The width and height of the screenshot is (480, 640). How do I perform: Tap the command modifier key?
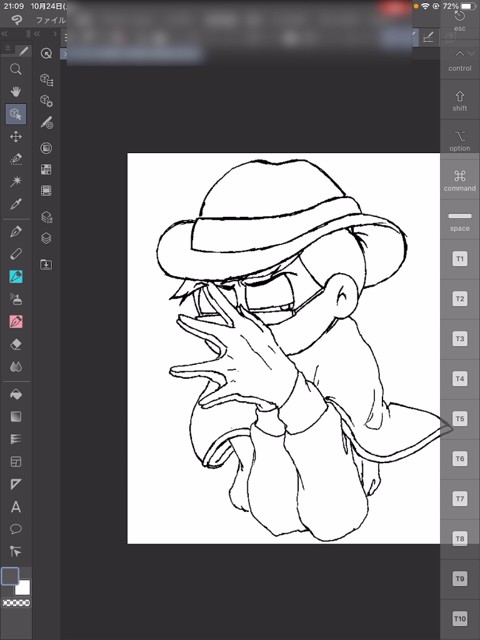coord(460,181)
